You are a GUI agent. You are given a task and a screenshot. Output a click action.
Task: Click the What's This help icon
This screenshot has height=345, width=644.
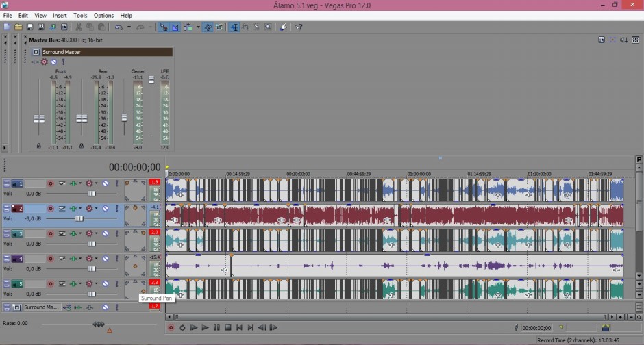[x=299, y=27]
